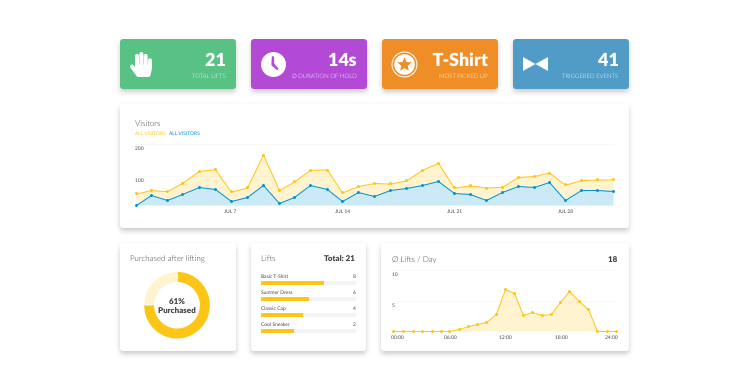This screenshot has width=750, height=390.
Task: Select the 41 triggered events value
Action: point(608,60)
